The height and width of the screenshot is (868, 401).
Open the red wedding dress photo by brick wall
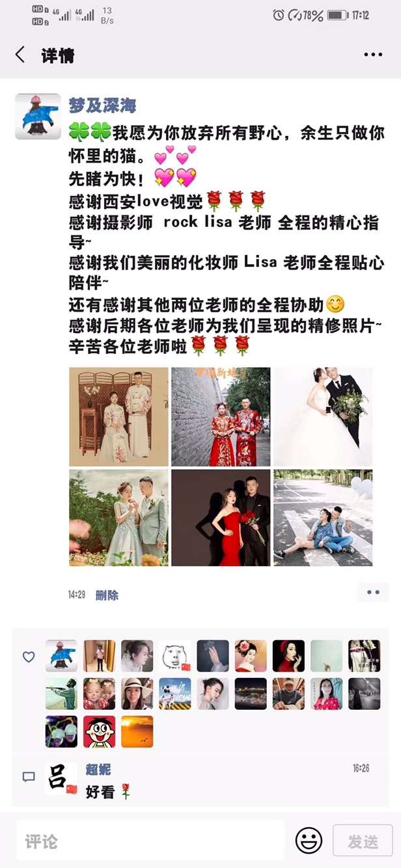(221, 417)
